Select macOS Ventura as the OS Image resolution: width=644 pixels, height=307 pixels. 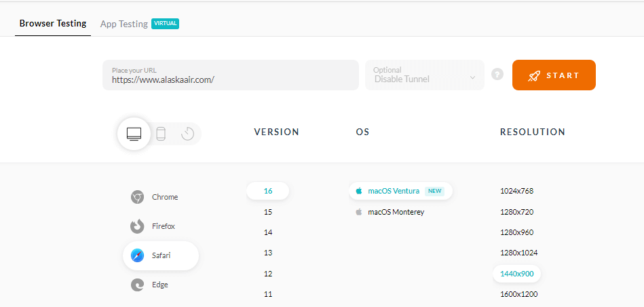point(394,191)
